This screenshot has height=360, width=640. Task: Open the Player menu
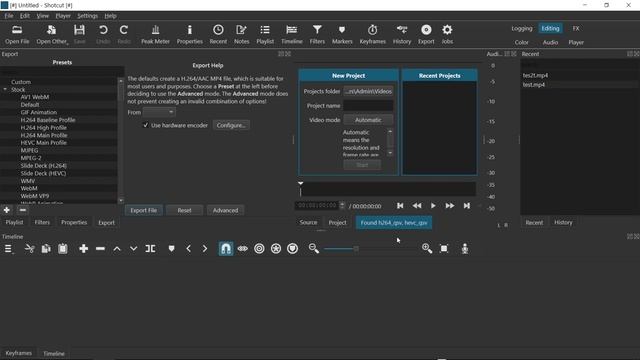[x=63, y=16]
